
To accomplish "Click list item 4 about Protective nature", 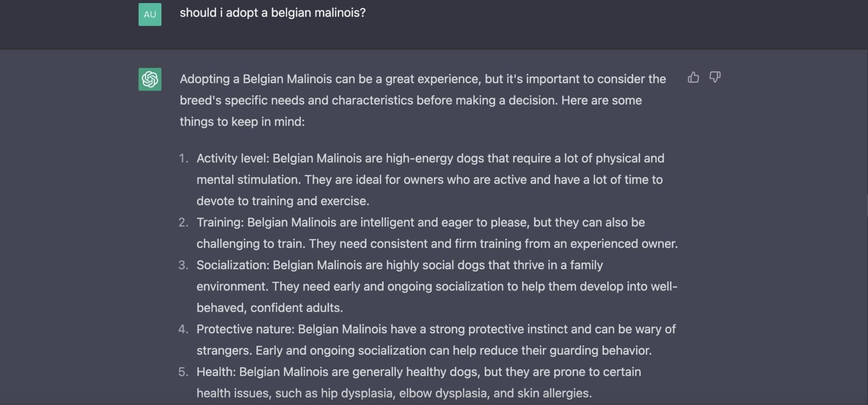I will coord(436,340).
